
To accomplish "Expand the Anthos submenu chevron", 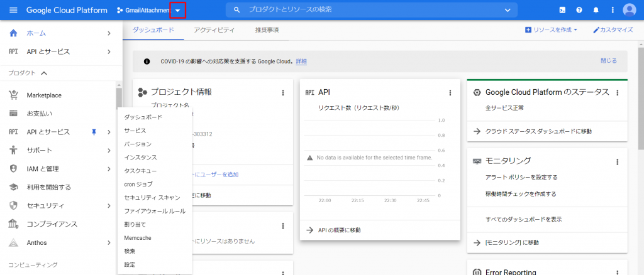I will 109,242.
